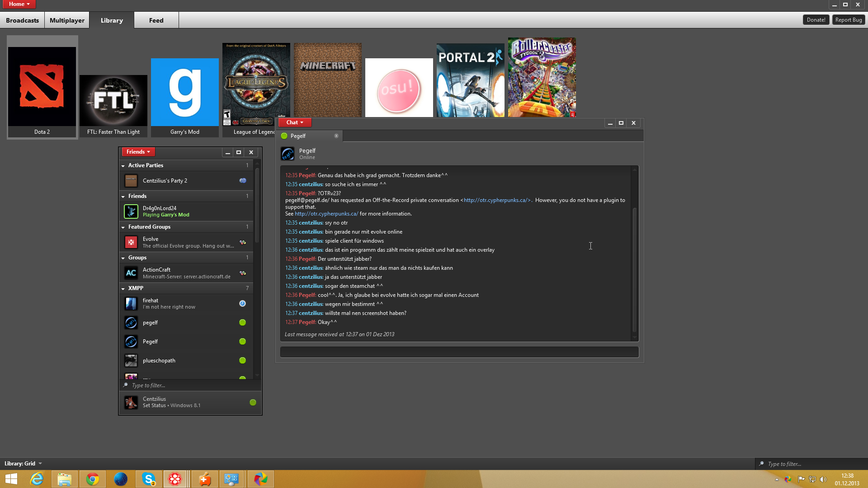This screenshot has height=488, width=868.
Task: Click Dr4g0nLord24's avatar icon
Action: coord(131,211)
